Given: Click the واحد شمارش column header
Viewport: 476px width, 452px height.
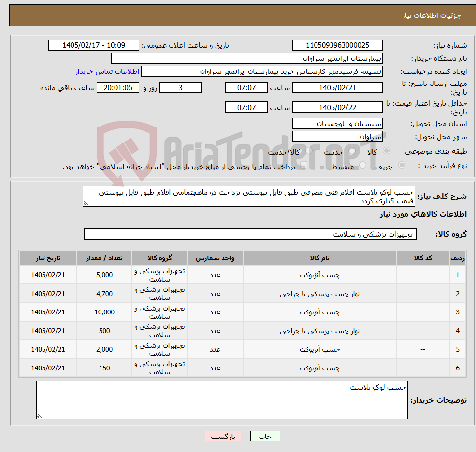Looking at the screenshot, I should [215, 258].
